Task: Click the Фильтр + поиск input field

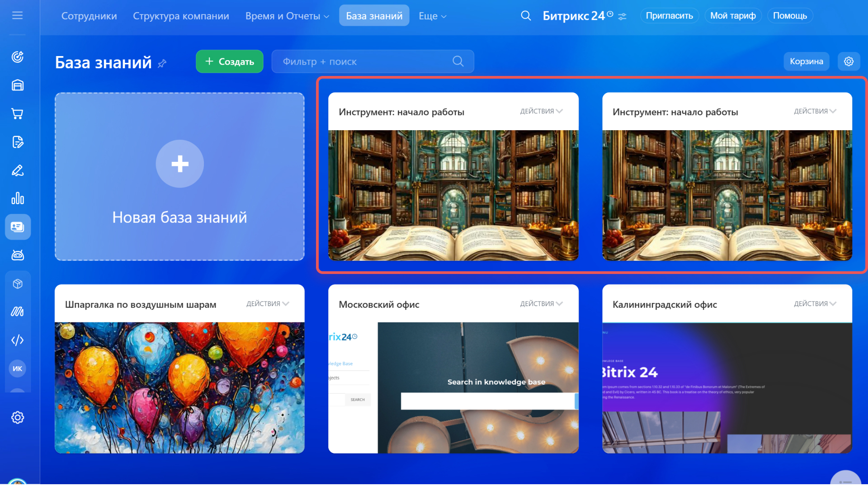Action: tap(362, 61)
